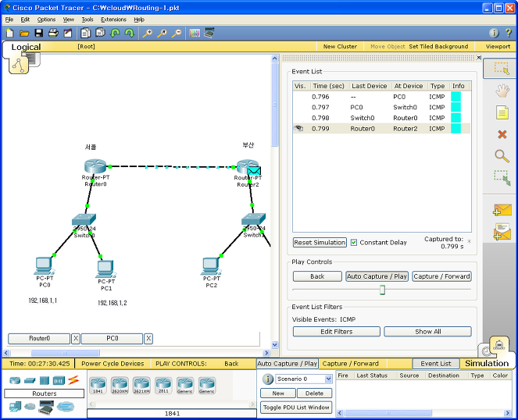Toggle the Constant Delay checkbox
The image size is (518, 420).
pos(354,242)
